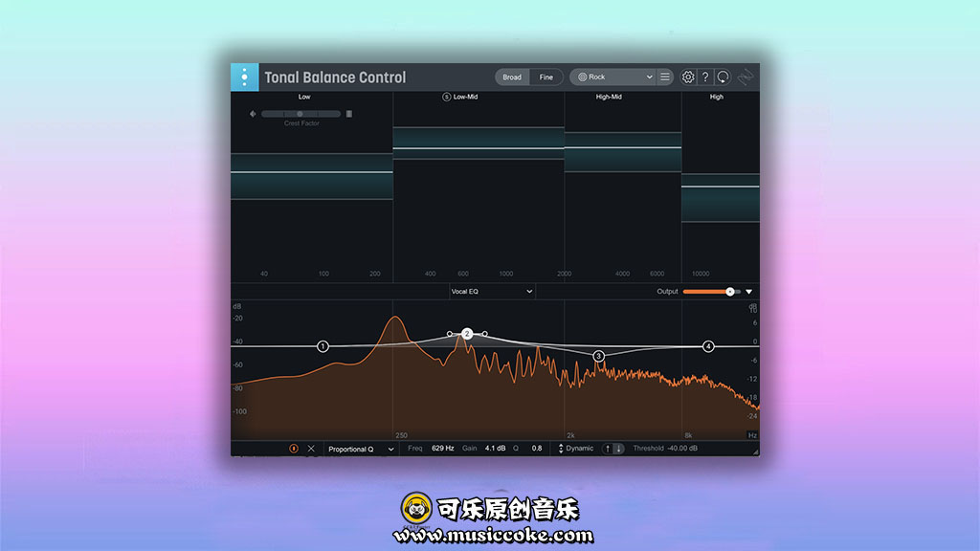Click the Q 0.8 field

(x=536, y=448)
